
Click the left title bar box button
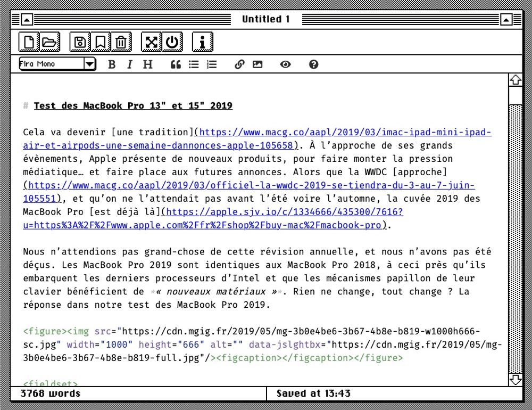pyautogui.click(x=27, y=19)
